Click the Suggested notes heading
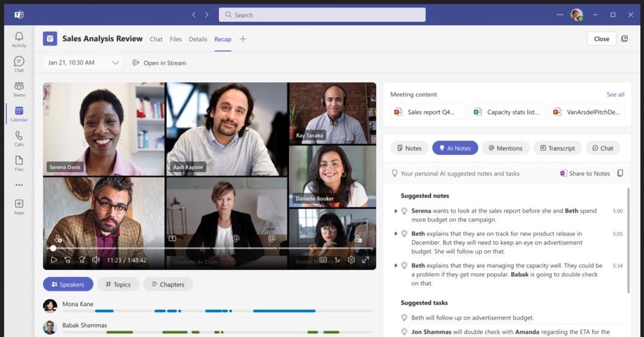Screen dimensions: 644x337 (x=425, y=196)
